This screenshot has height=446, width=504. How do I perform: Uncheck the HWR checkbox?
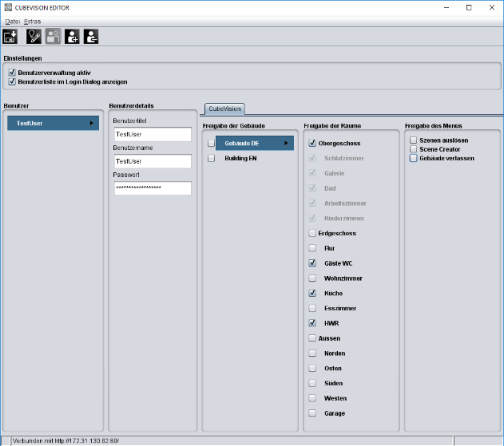coord(312,323)
